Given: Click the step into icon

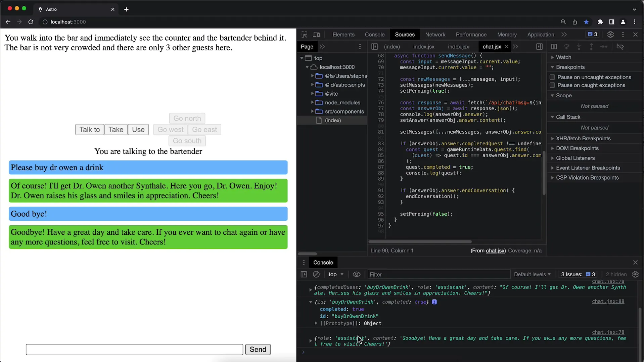Looking at the screenshot, I should (579, 47).
